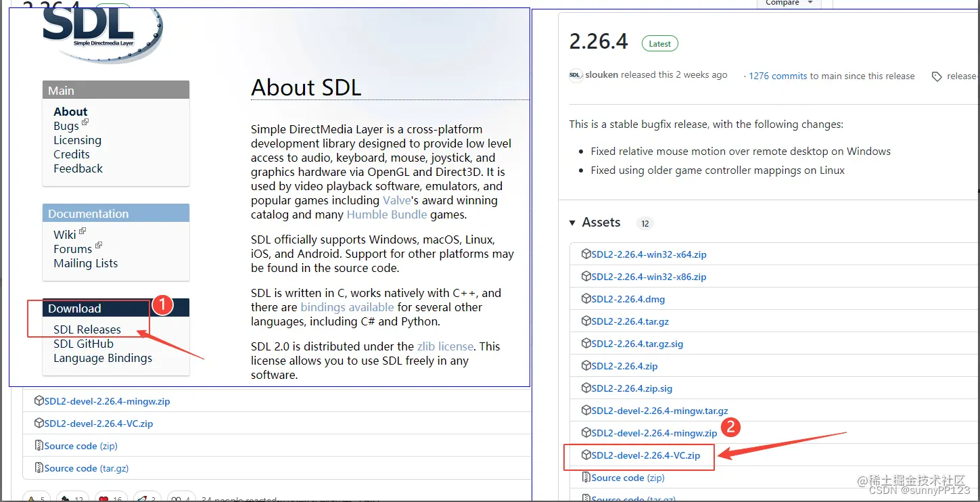Open the Wiki documentation link

pos(65,235)
